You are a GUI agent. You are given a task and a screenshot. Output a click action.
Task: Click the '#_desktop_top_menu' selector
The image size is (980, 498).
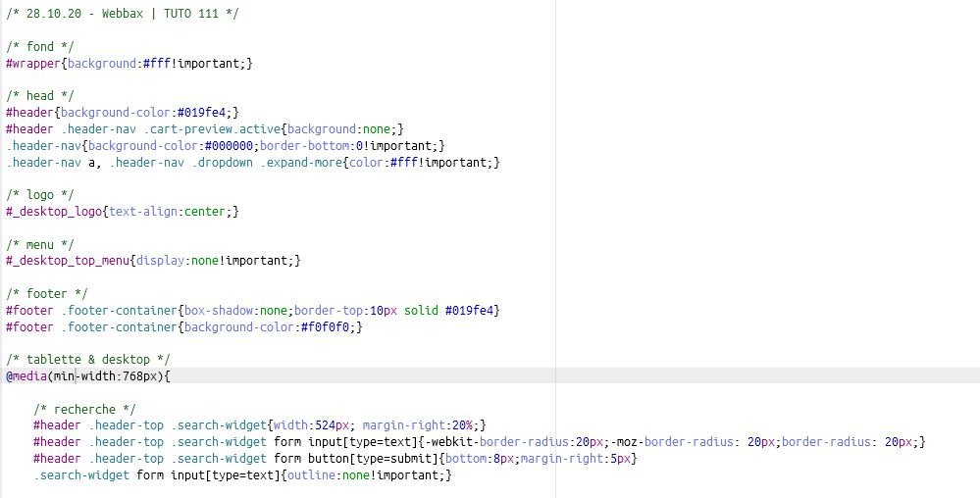tap(68, 261)
